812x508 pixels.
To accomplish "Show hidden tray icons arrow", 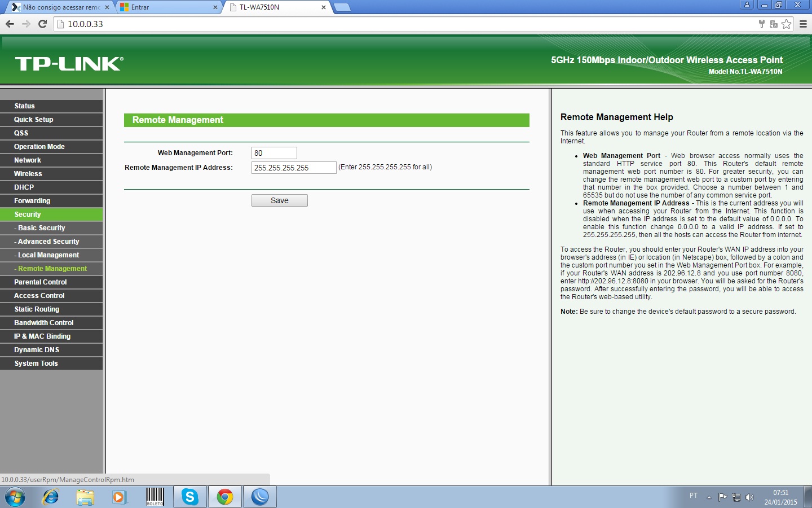I will [709, 497].
